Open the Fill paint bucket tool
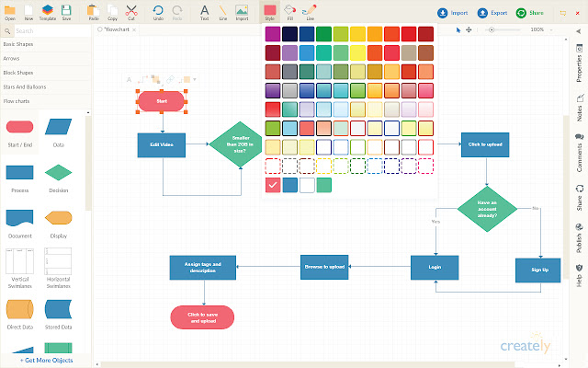 (289, 10)
